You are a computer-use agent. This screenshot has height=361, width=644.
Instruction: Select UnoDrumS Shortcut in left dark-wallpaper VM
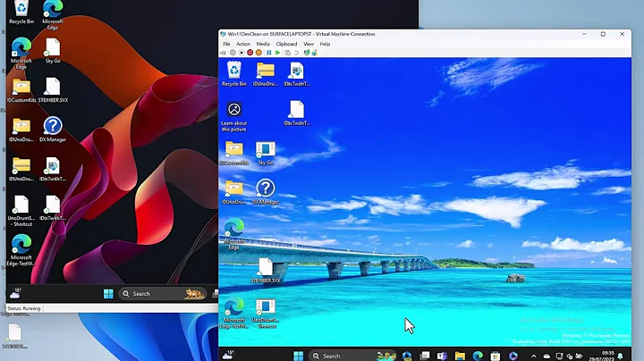click(21, 211)
